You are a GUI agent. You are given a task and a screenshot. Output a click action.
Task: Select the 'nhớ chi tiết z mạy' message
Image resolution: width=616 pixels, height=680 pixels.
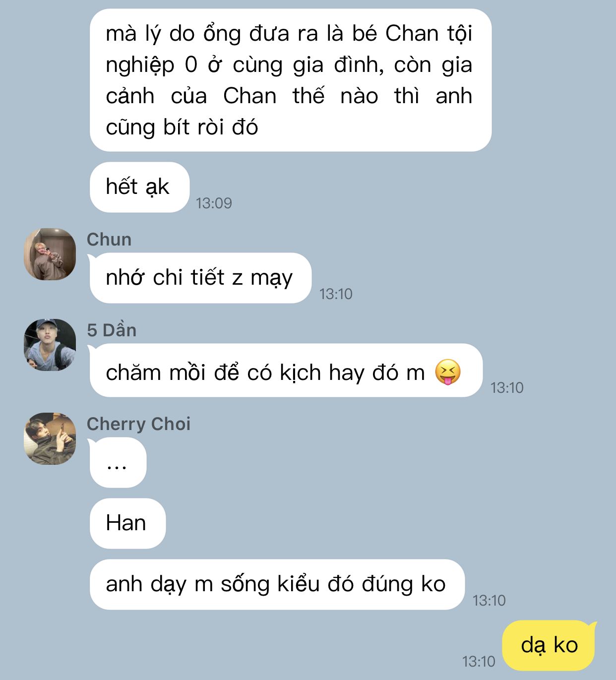point(200,278)
